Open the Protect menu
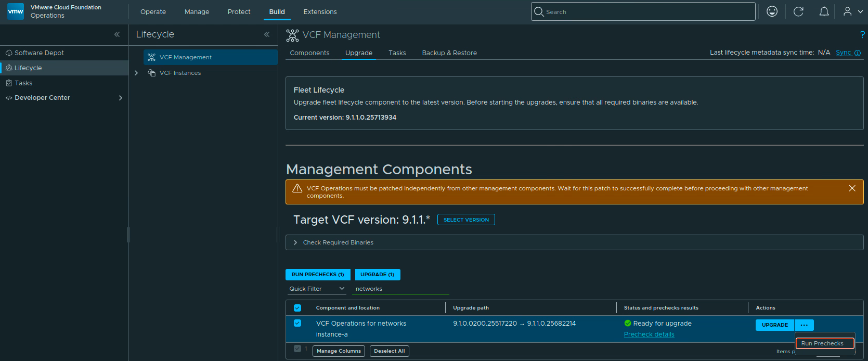 click(x=239, y=11)
